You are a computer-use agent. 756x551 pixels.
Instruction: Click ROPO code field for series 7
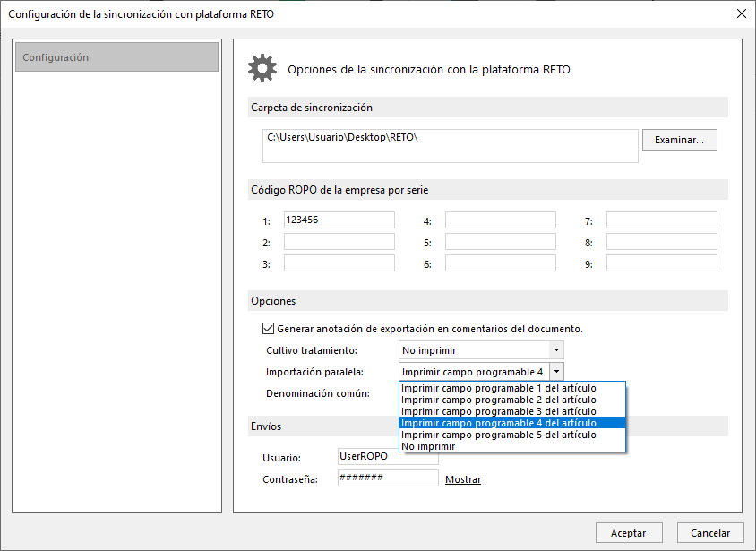(x=661, y=220)
